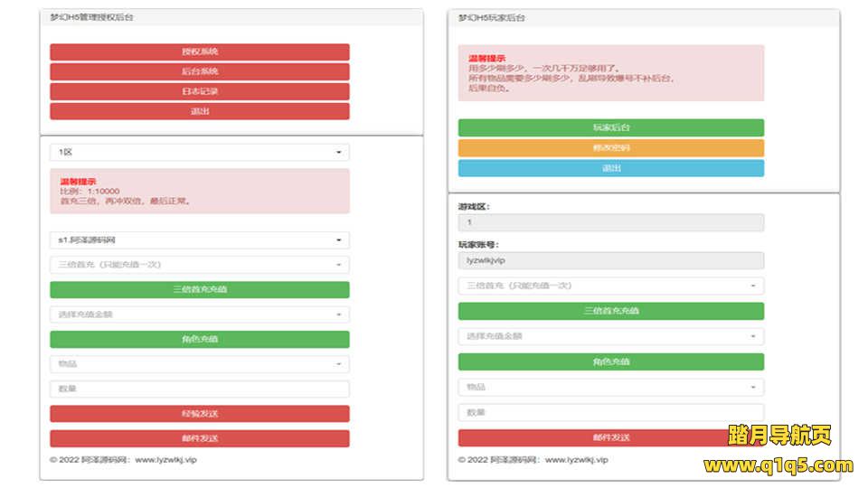868x488 pixels.
Task: Expand 物品 dropdown in the player panel
Action: click(610, 387)
